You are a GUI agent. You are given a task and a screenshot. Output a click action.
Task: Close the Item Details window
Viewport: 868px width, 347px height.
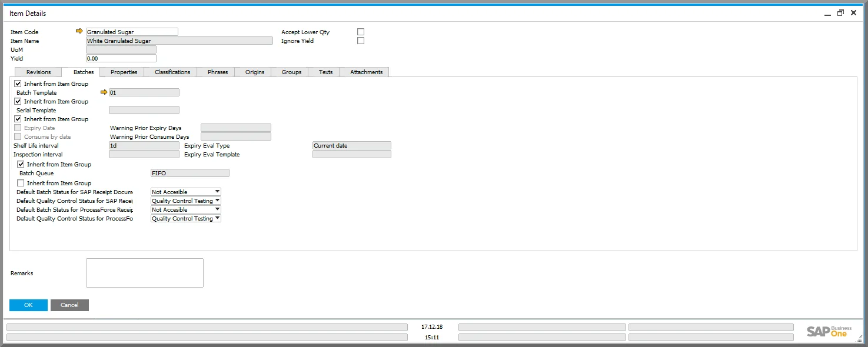coord(853,13)
